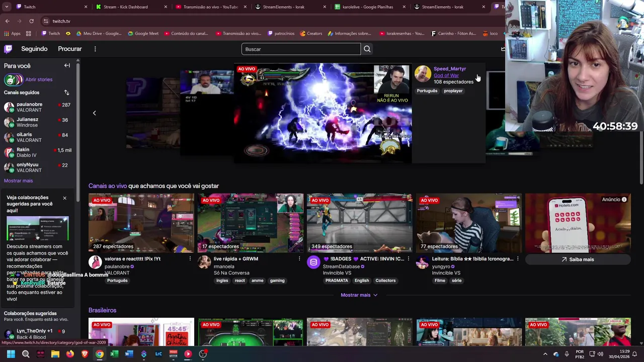Screen dimensions: 644x362
Task: Open onlyNyuu channel in sidebar
Action: (x=38, y=167)
